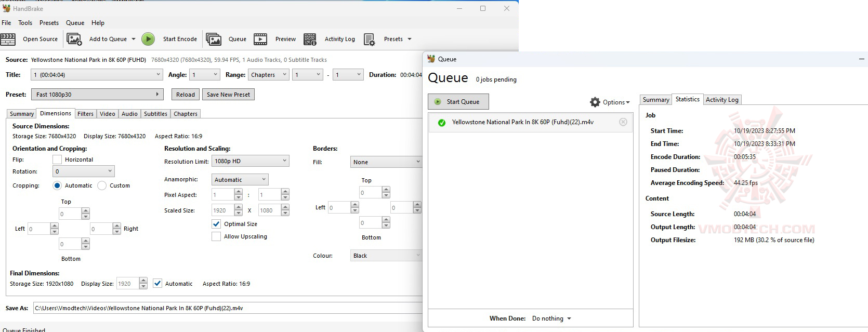This screenshot has width=868, height=332.
Task: Open the Colour Black dropdown
Action: pyautogui.click(x=386, y=256)
